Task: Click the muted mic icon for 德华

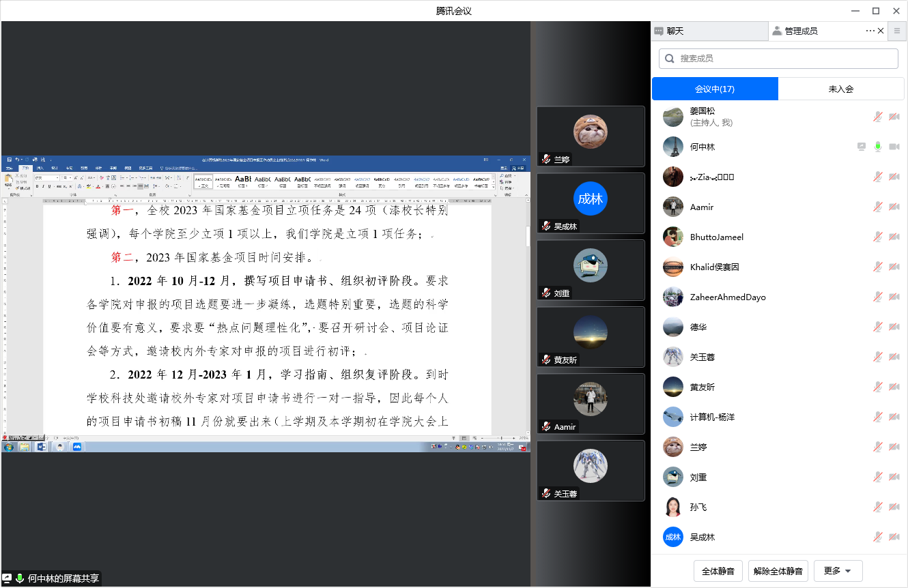Action: [x=878, y=327]
